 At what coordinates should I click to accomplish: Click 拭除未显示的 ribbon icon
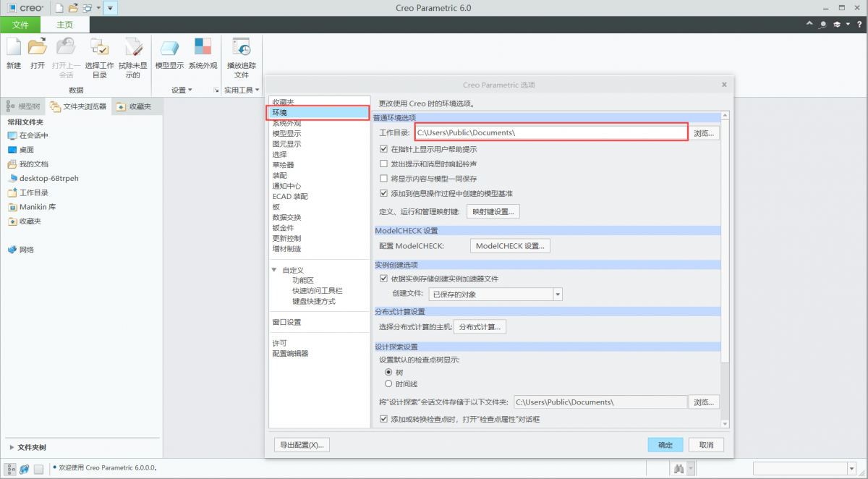[132, 47]
